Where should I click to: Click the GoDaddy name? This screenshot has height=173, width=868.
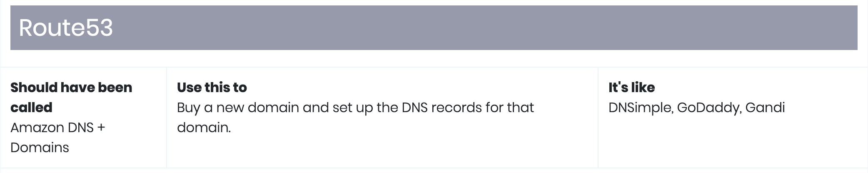(709, 108)
